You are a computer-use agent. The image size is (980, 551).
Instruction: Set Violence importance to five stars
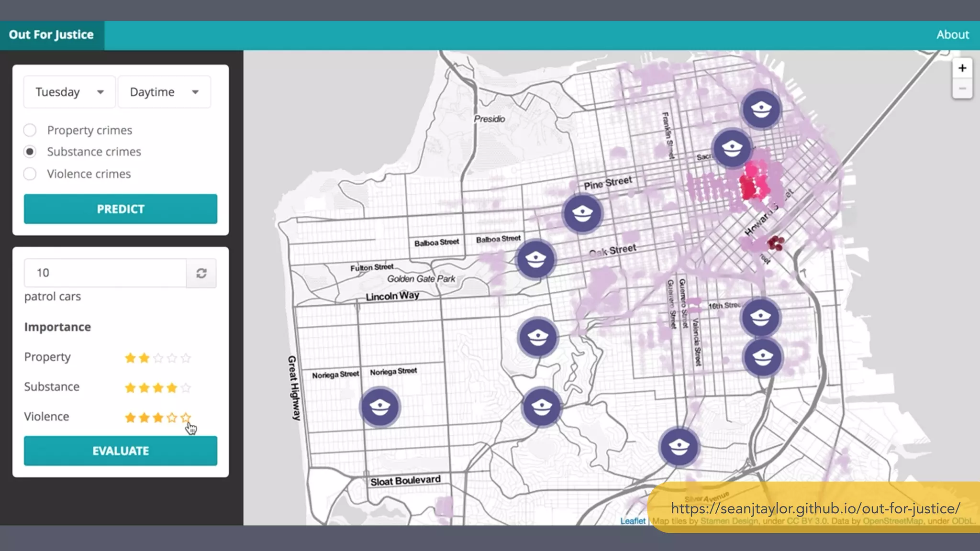click(186, 418)
